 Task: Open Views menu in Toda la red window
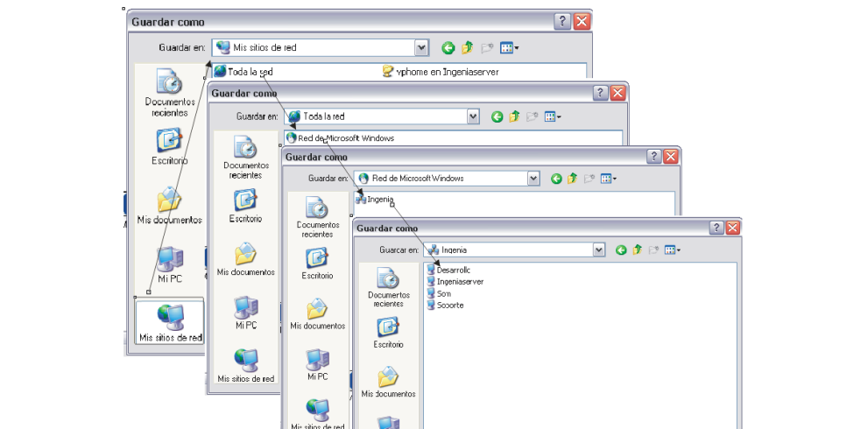(553, 116)
